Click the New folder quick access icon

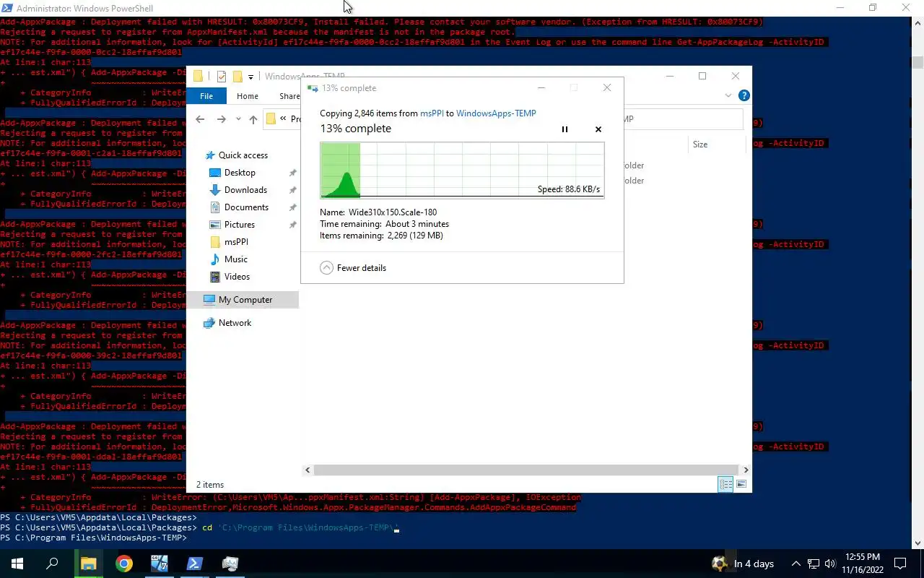point(237,77)
